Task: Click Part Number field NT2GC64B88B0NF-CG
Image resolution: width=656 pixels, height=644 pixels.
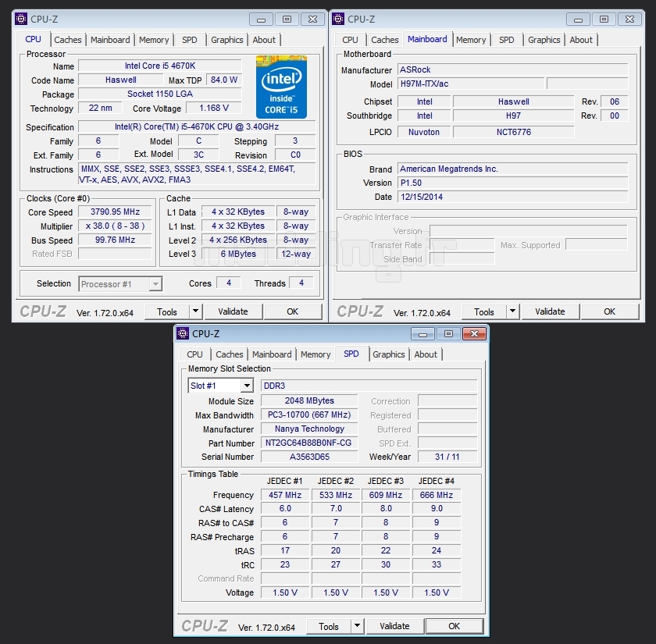Action: 309,443
